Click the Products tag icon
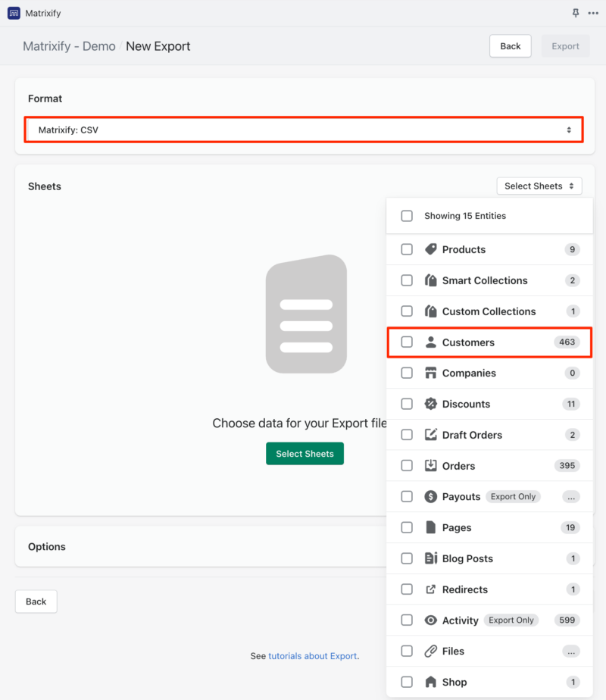This screenshot has width=606, height=700. [x=430, y=249]
